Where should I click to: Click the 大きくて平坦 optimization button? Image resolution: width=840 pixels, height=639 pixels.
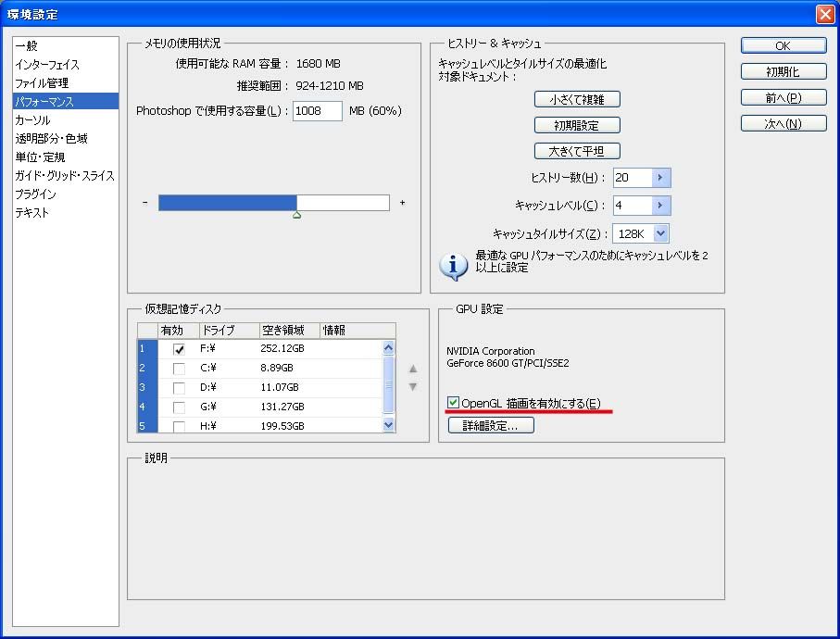(x=577, y=151)
